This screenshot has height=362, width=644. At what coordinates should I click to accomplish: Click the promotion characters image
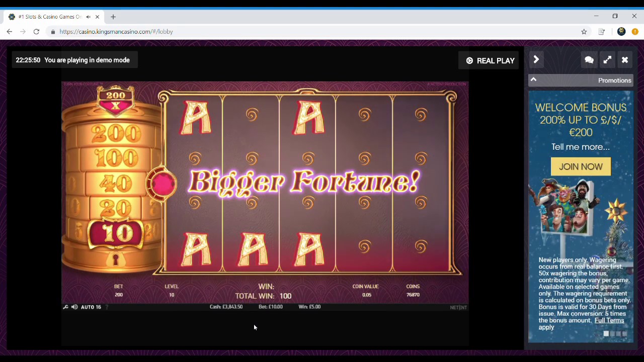click(569, 207)
